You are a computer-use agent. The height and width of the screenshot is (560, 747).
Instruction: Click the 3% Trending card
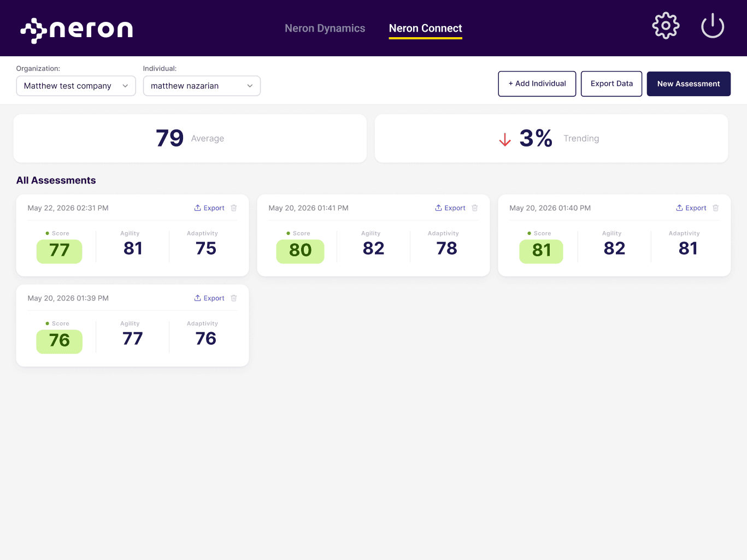(x=551, y=138)
